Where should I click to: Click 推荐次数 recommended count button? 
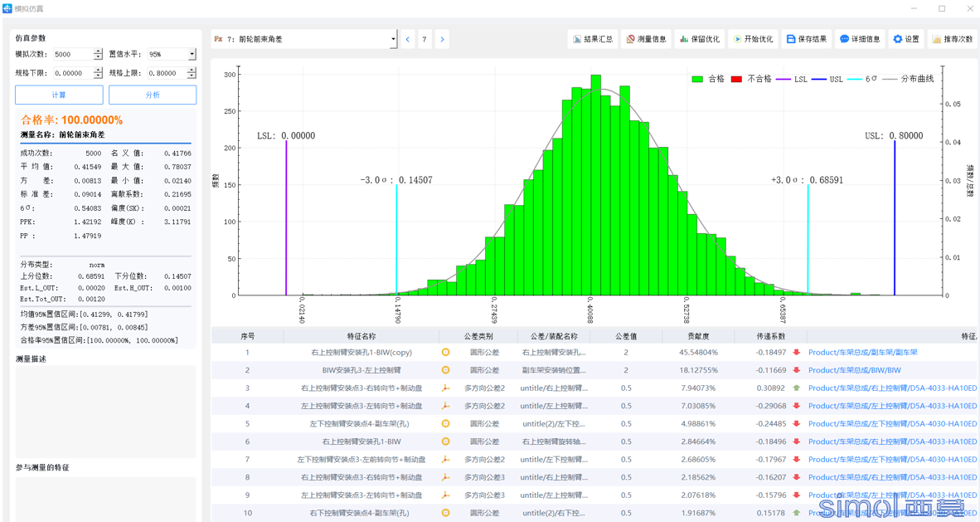click(x=953, y=39)
